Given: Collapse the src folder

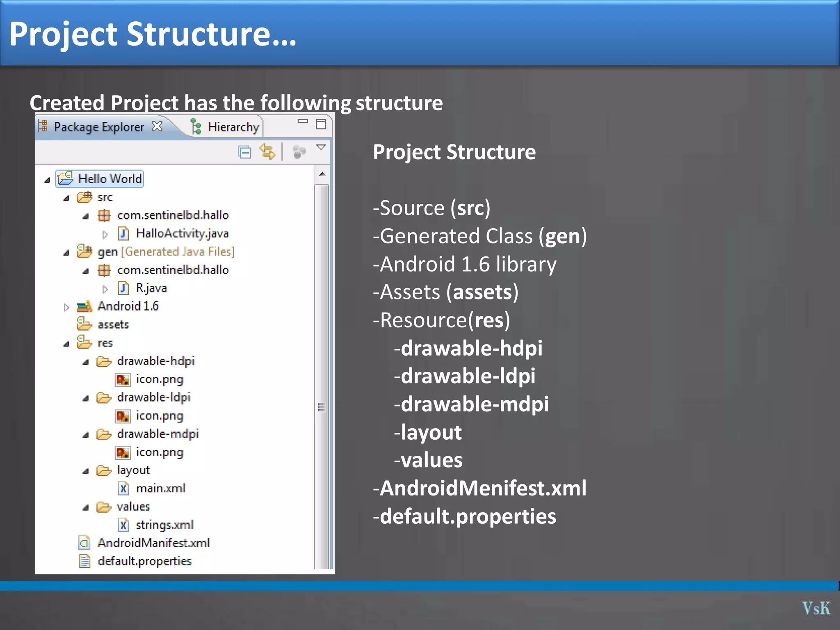Looking at the screenshot, I should click(66, 198).
